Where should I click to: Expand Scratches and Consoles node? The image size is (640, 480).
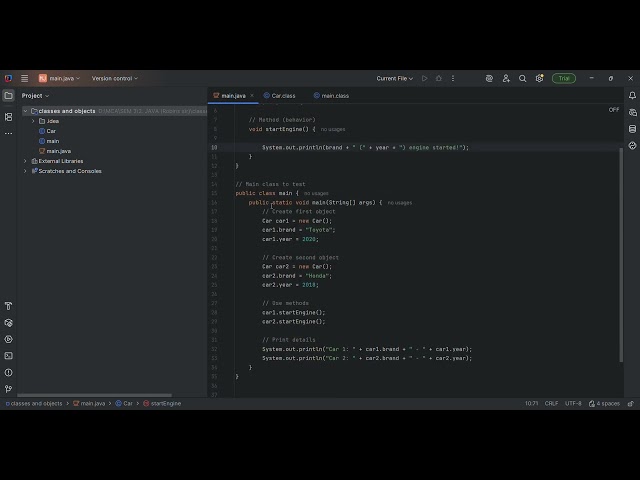pyautogui.click(x=25, y=171)
